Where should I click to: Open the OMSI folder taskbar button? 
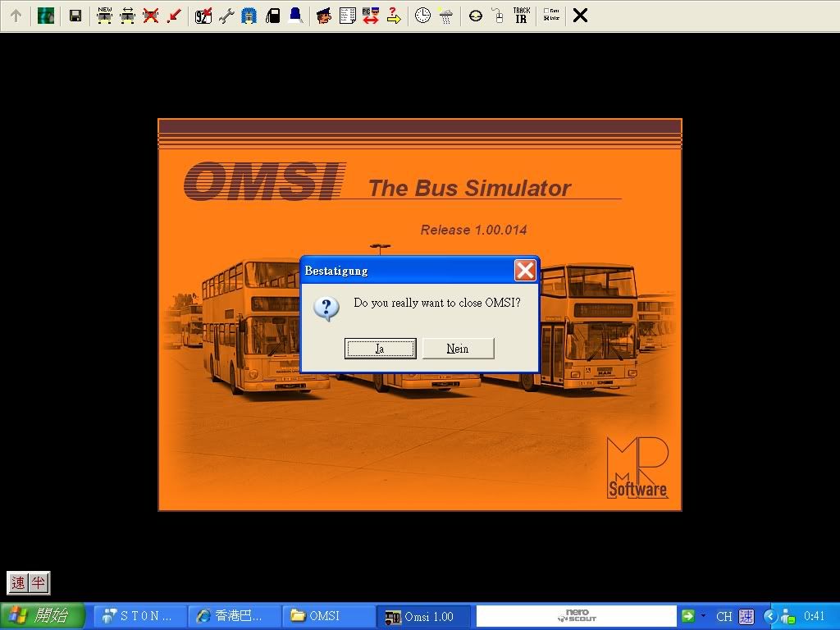pyautogui.click(x=329, y=616)
